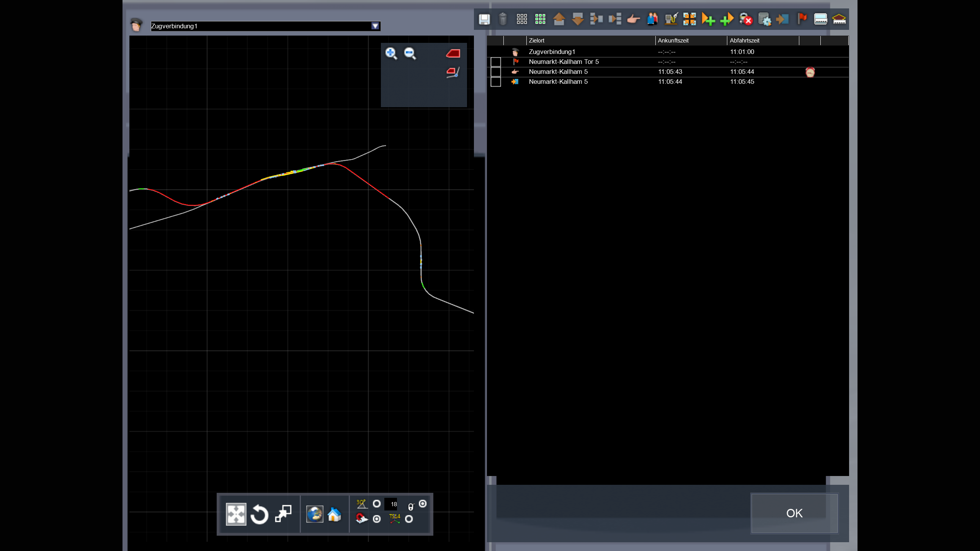This screenshot has height=551, width=980.
Task: Click the save floppy disk icon
Action: (x=484, y=19)
